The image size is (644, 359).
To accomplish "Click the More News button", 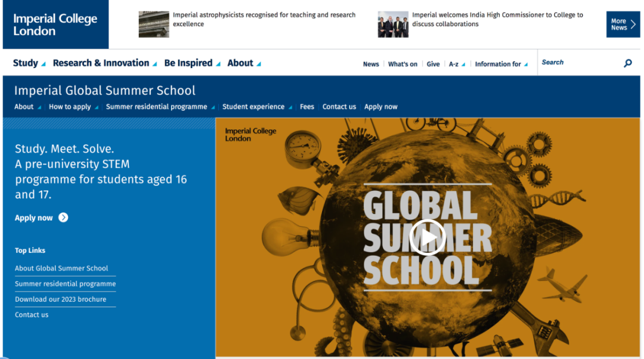I will pos(623,24).
